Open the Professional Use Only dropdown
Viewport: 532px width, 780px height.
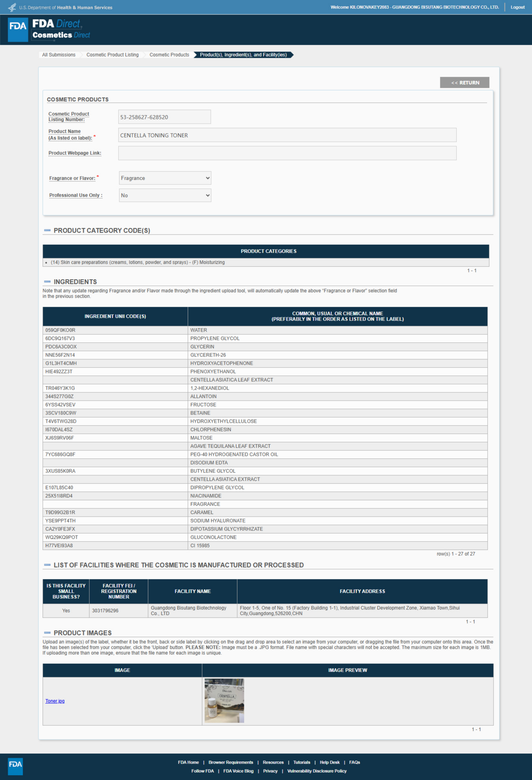click(x=165, y=195)
